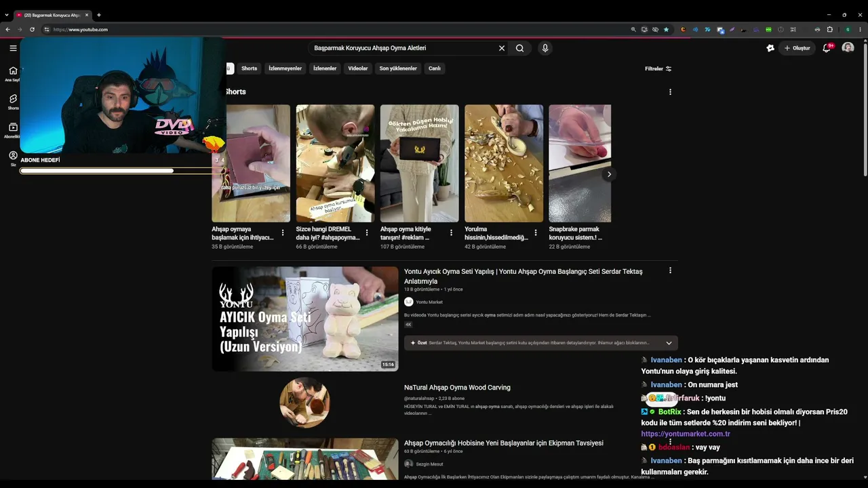Start voice search with the microphone
This screenshot has width=868, height=488.
click(545, 48)
